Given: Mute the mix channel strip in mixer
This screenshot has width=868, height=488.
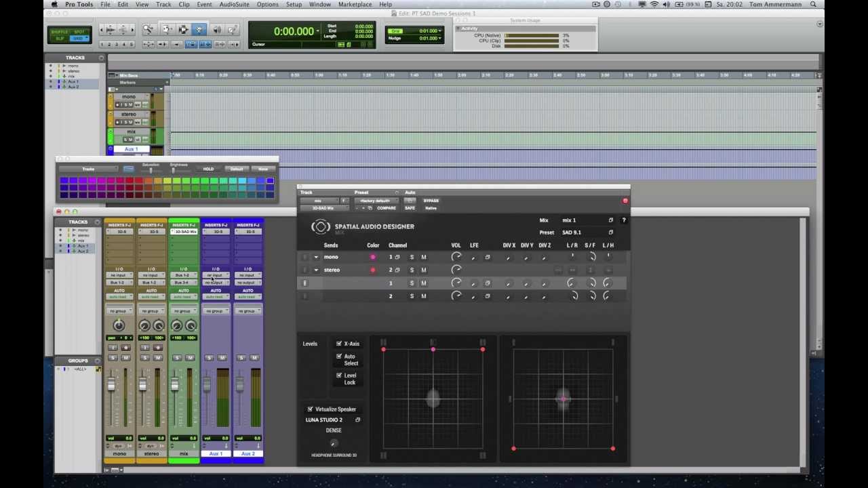Looking at the screenshot, I should point(190,358).
